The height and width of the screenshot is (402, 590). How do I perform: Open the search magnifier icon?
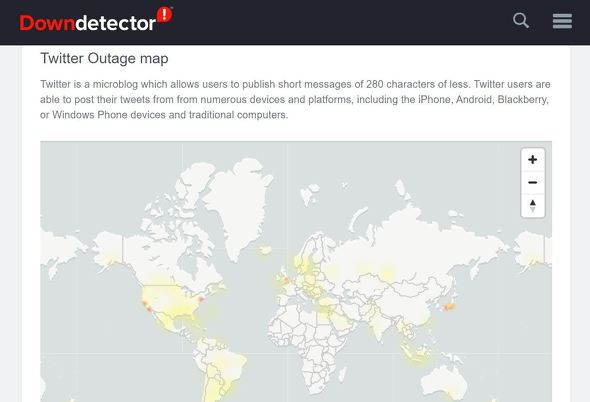[x=521, y=20]
